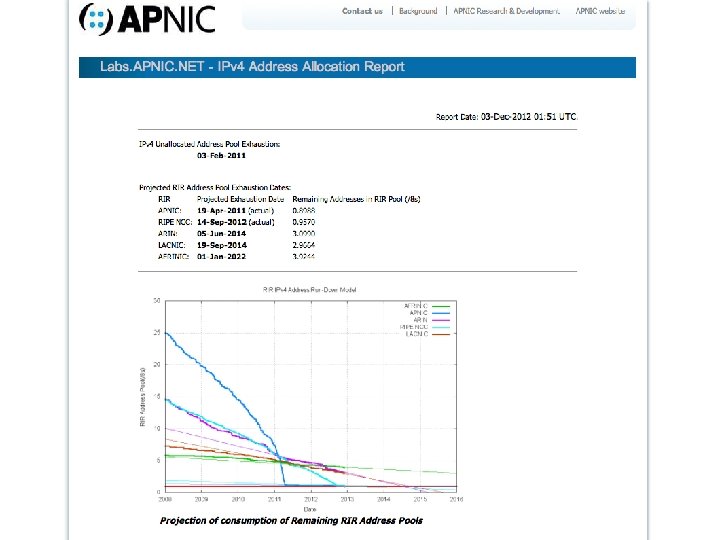Click the APNIC: row label

(x=169, y=211)
